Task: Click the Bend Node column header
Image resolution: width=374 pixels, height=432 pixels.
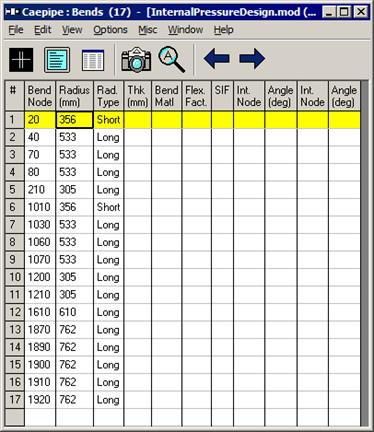Action: point(40,96)
